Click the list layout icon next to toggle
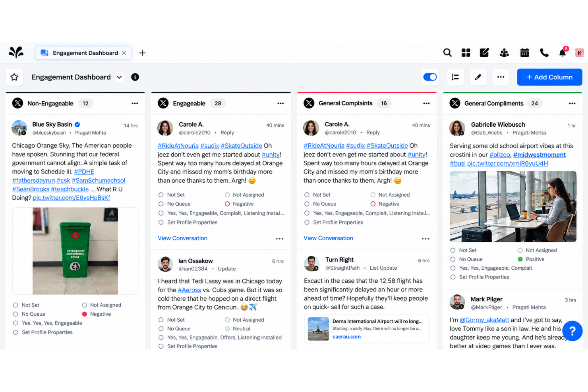Screen dimensions: 588x392 pyautogui.click(x=455, y=77)
